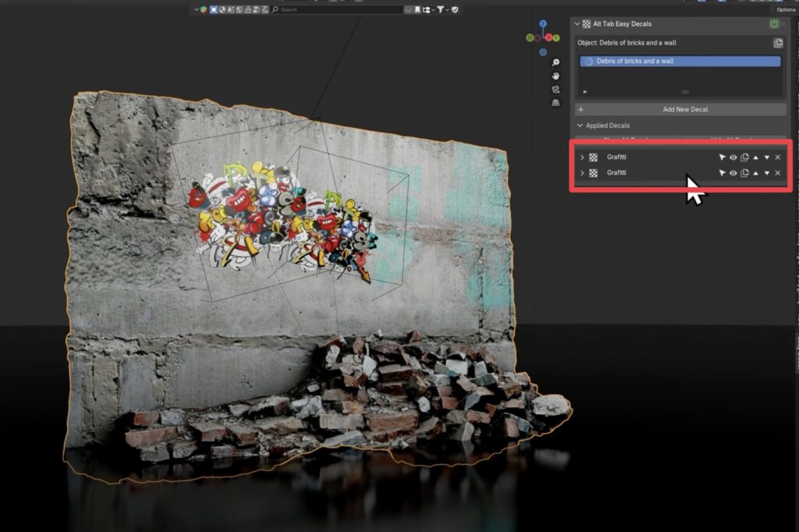Click the zoom magnifier viewport icon

pos(556,62)
